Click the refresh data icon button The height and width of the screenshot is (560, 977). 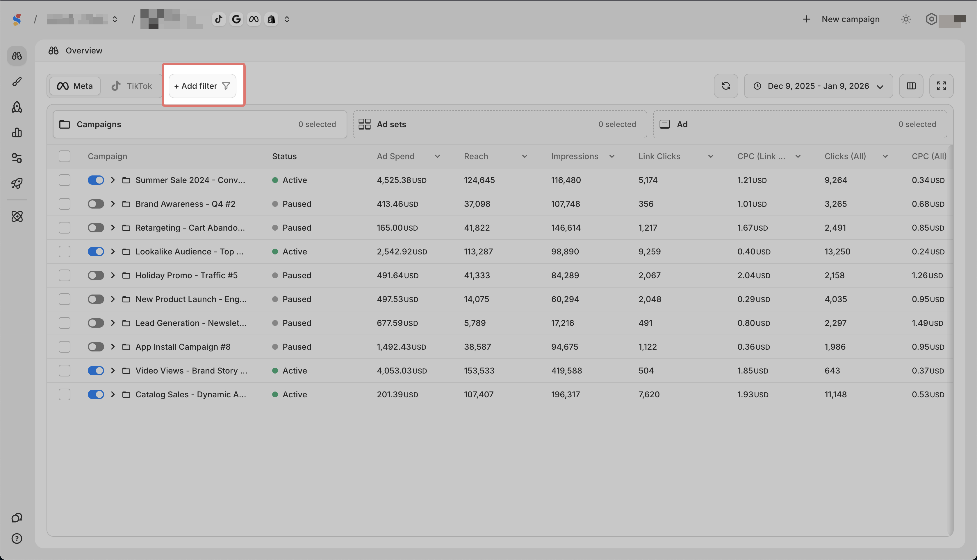point(726,86)
